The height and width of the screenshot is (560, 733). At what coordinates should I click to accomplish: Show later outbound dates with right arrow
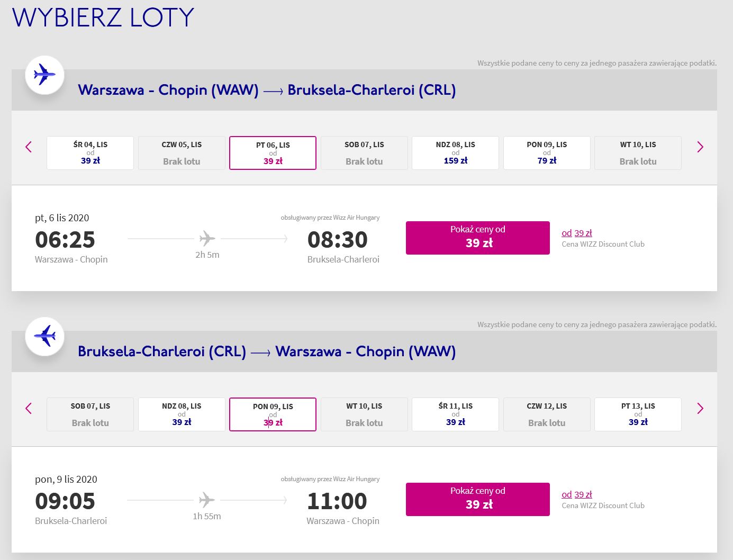[700, 147]
